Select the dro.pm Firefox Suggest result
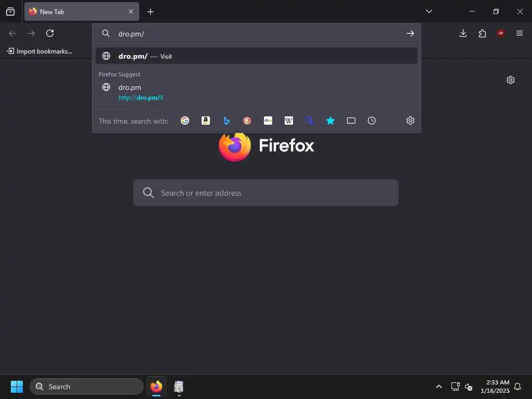 pyautogui.click(x=257, y=92)
